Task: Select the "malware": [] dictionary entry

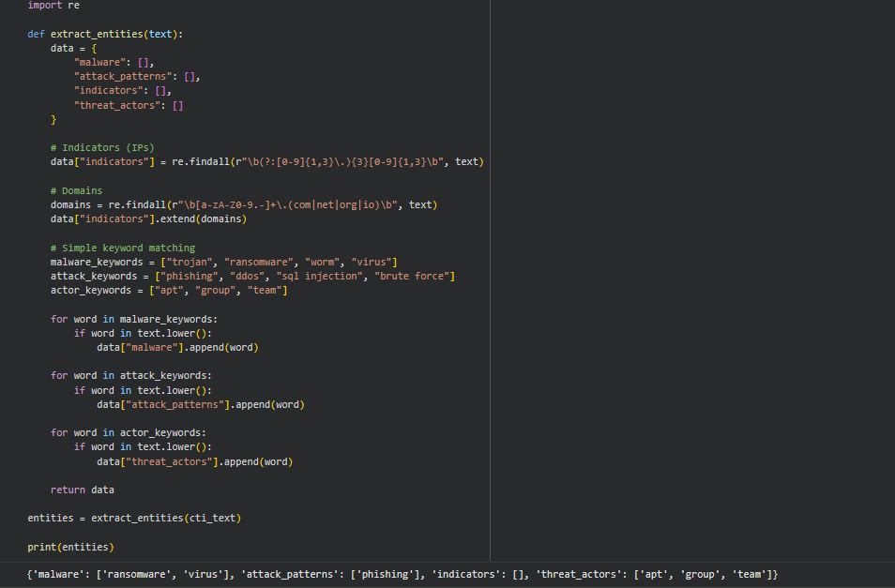Action: (114, 62)
